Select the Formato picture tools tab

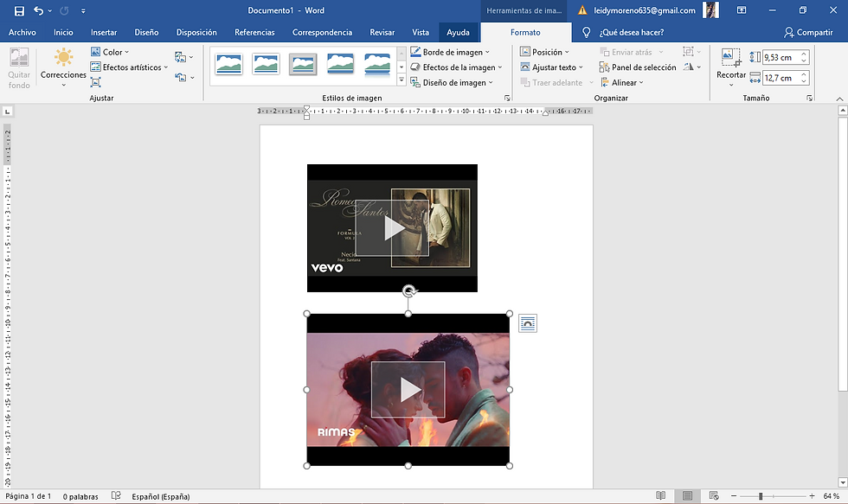click(x=525, y=32)
